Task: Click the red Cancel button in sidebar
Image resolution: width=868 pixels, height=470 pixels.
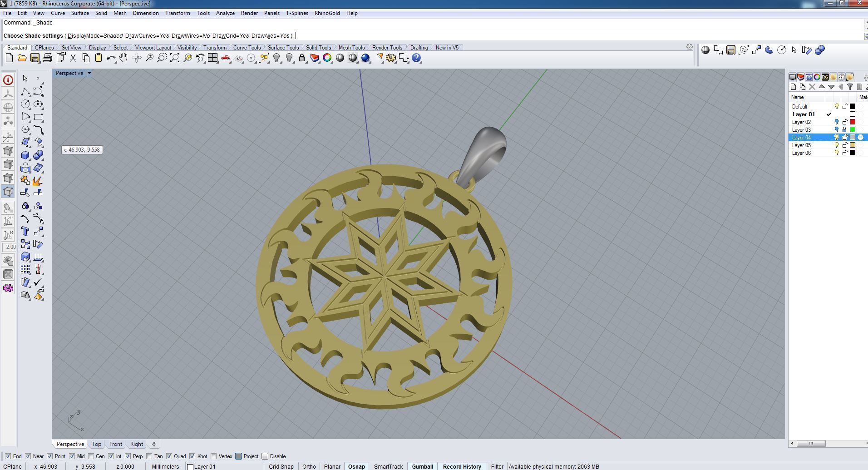Action: [8, 80]
